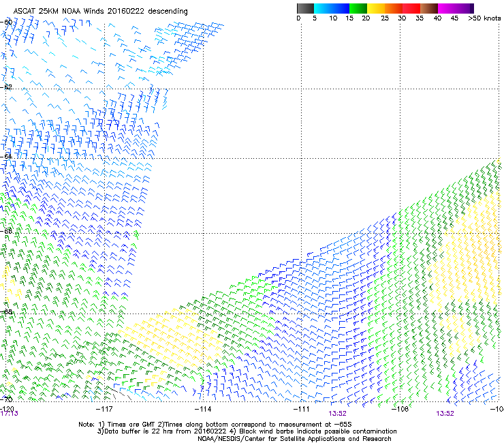Click the '-108' longitude axis label
Viewport: 504px width, 443px height.
[x=400, y=409]
